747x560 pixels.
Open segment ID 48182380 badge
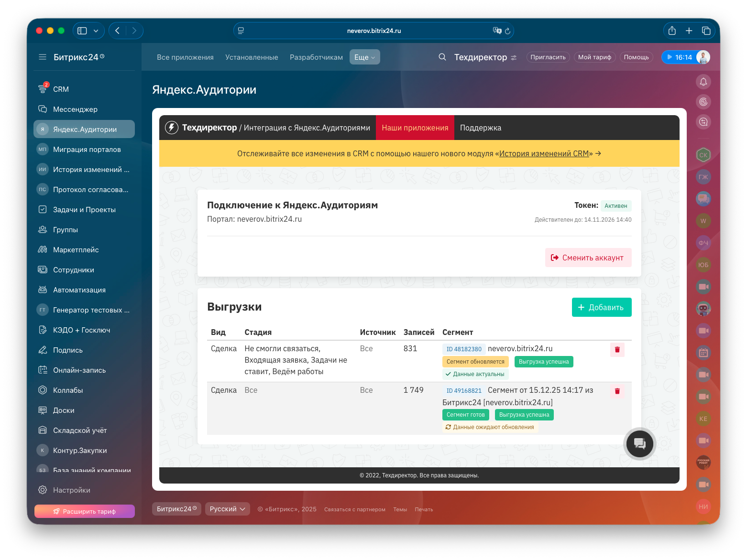coord(464,349)
